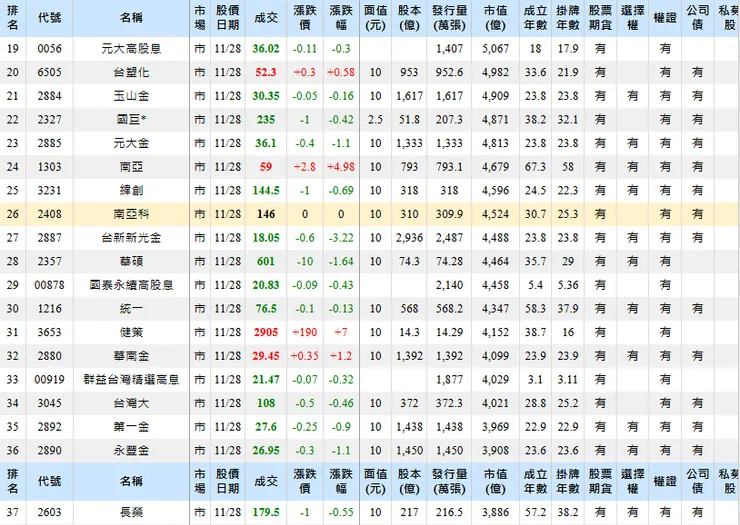Open the 華碩 stock link
The width and height of the screenshot is (740, 525).
[x=131, y=261]
